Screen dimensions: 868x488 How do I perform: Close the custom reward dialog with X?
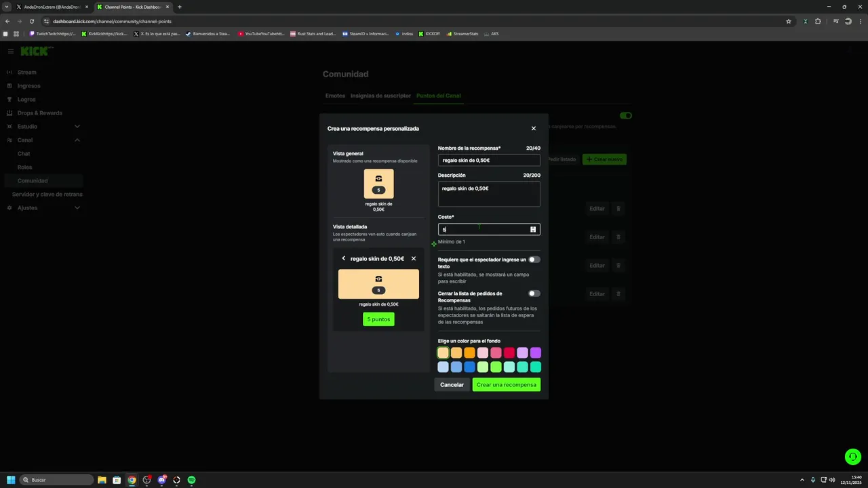click(534, 129)
